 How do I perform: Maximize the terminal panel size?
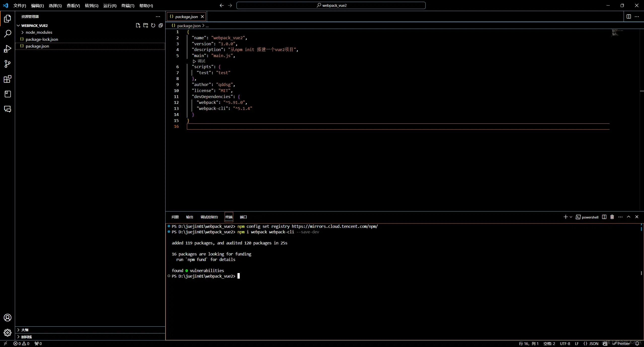click(x=629, y=217)
